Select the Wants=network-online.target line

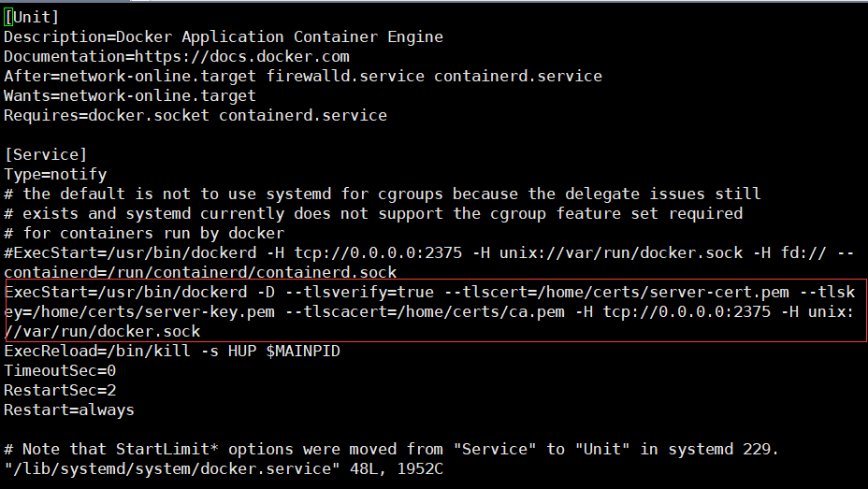coord(130,95)
